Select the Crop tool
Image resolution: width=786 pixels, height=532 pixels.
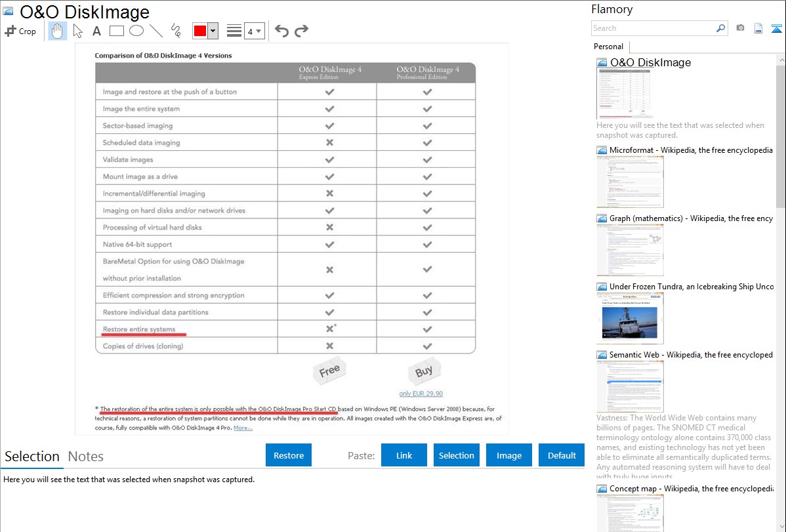pos(20,31)
